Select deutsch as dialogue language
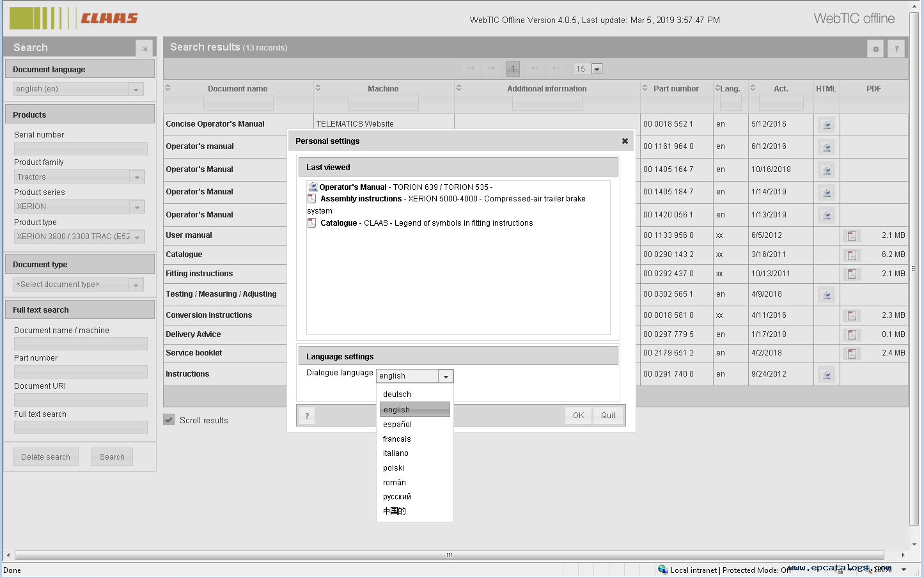The width and height of the screenshot is (924, 578). 415,394
